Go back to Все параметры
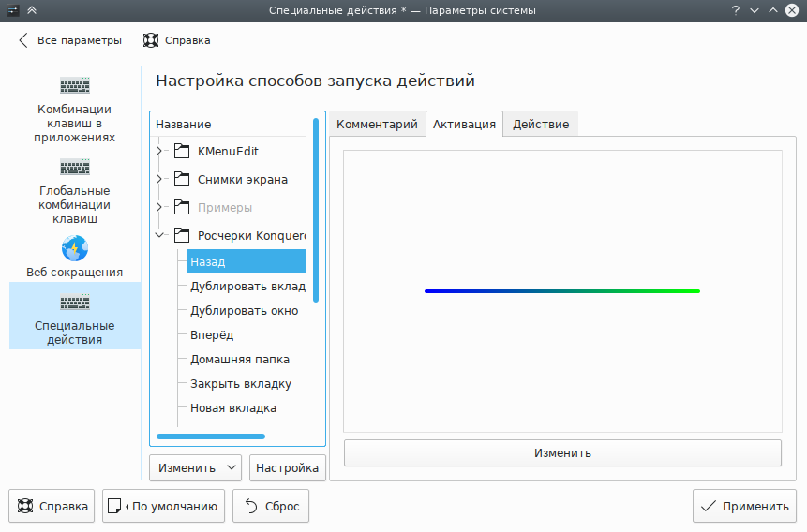The width and height of the screenshot is (807, 532). (69, 40)
